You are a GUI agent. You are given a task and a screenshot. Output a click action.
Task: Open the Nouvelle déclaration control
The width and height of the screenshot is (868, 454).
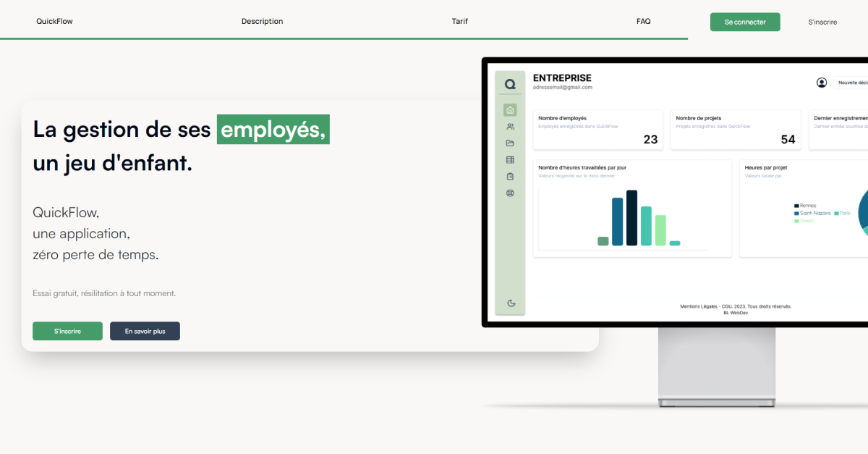pos(852,83)
